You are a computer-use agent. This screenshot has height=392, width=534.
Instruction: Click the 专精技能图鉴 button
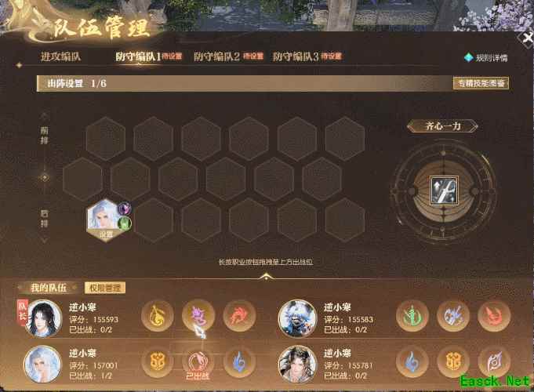pos(481,83)
